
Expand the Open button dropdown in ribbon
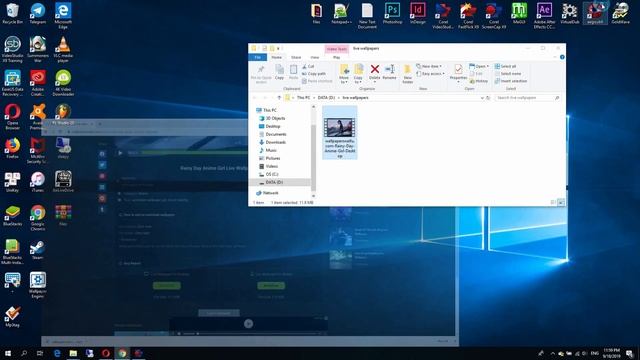(487, 66)
